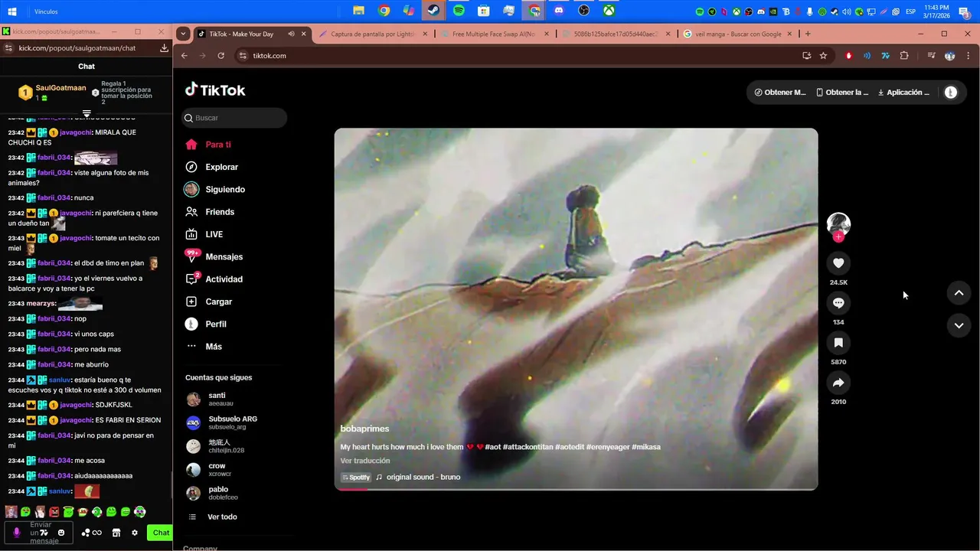The width and height of the screenshot is (980, 551).
Task: Bookmark the video with 5870 saves
Action: (838, 343)
